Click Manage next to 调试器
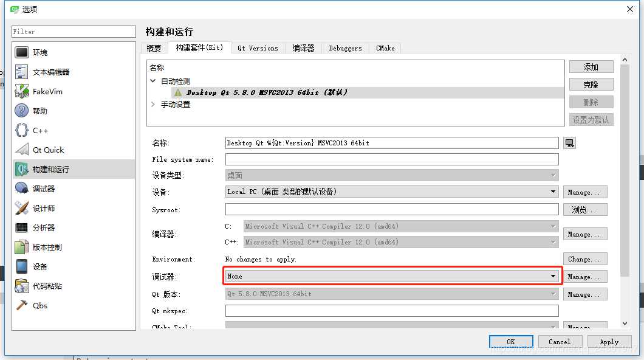644x360 pixels. click(x=585, y=277)
